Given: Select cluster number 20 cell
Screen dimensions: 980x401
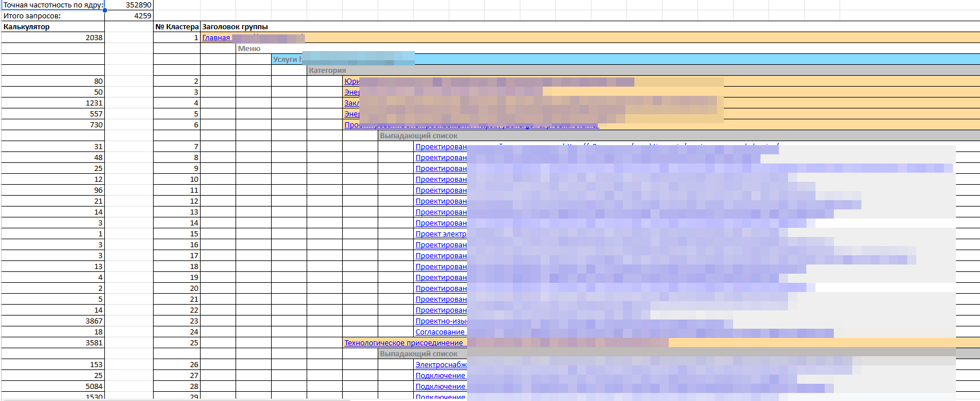Looking at the screenshot, I should (177, 289).
